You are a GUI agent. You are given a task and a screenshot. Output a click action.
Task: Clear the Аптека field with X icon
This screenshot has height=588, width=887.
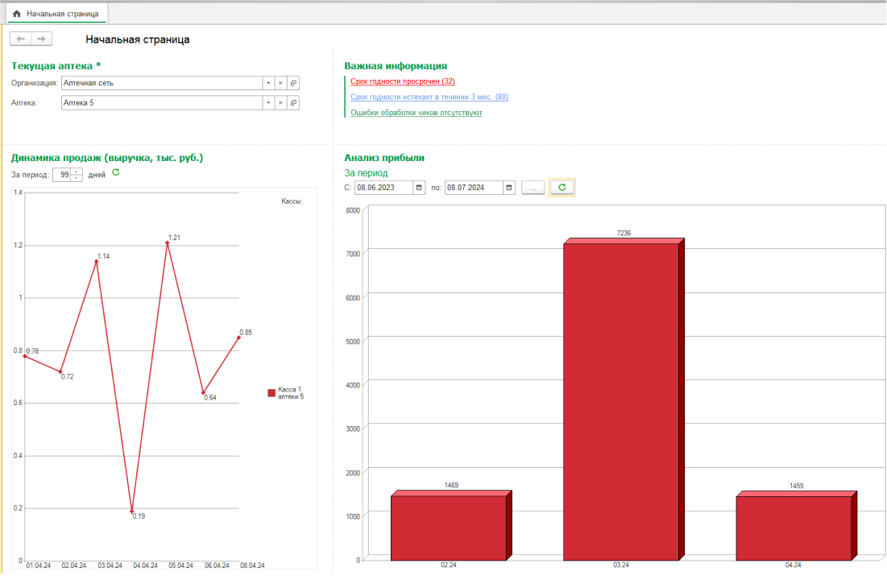[280, 103]
